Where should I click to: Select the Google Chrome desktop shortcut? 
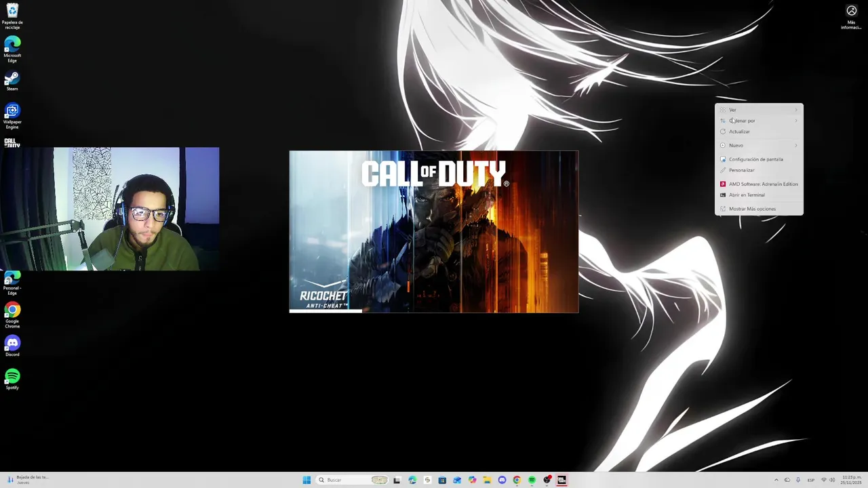tap(12, 316)
